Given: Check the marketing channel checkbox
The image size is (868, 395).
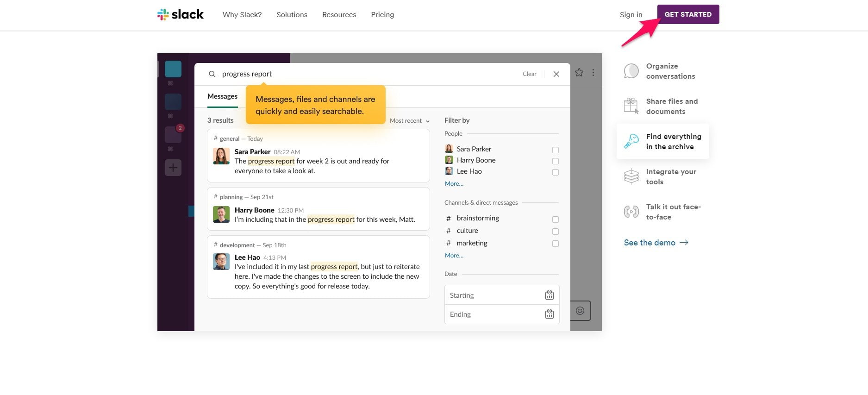Looking at the screenshot, I should pos(556,244).
